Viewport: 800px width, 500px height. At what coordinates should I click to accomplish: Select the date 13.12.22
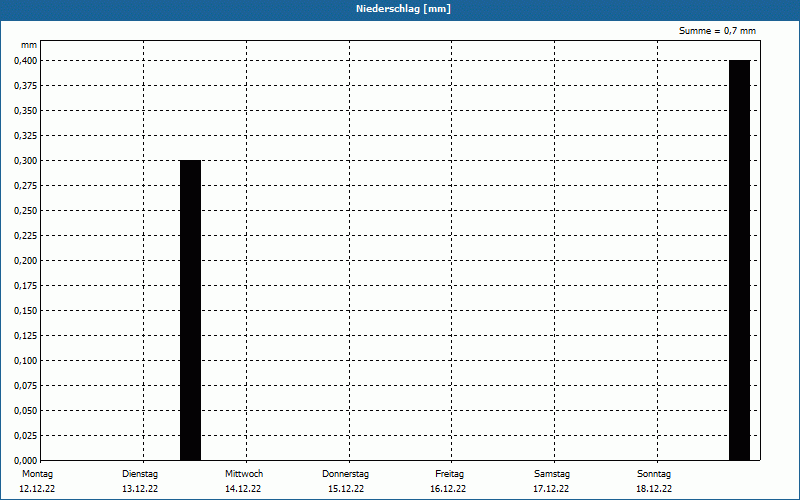point(140,489)
